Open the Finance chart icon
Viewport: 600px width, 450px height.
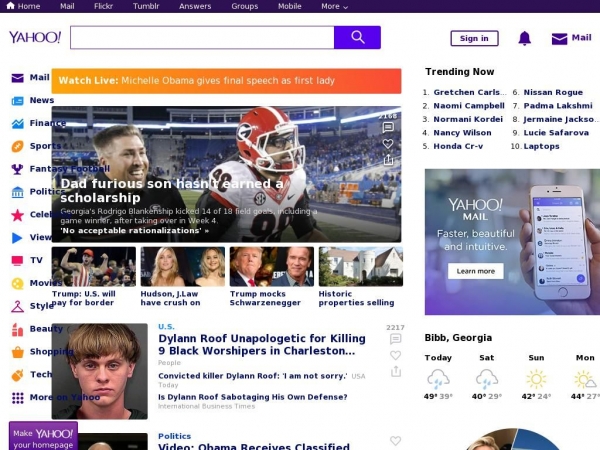(17, 124)
